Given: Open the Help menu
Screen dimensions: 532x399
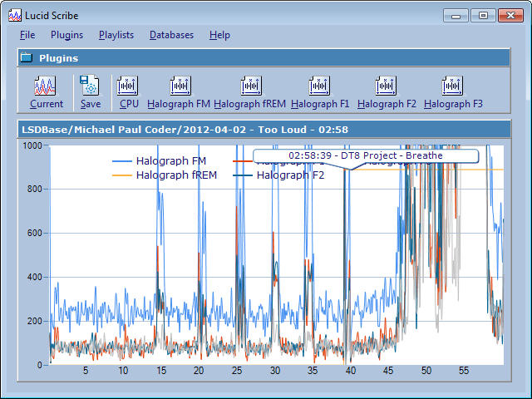Looking at the screenshot, I should 219,35.
